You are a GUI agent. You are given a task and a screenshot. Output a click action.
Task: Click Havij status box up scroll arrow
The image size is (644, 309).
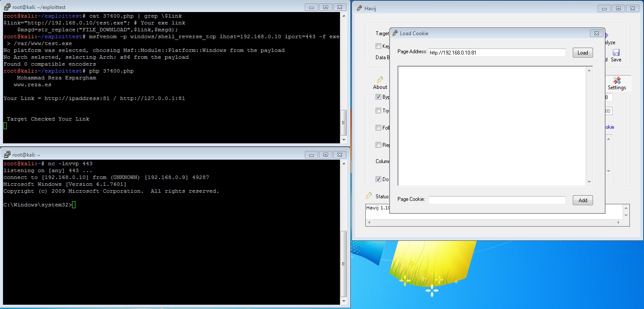tap(626, 208)
